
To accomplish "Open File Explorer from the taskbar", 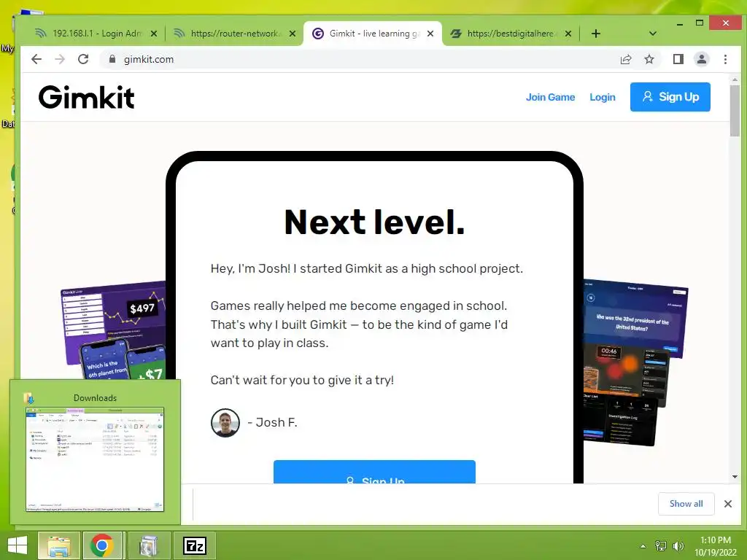I will coord(59,545).
